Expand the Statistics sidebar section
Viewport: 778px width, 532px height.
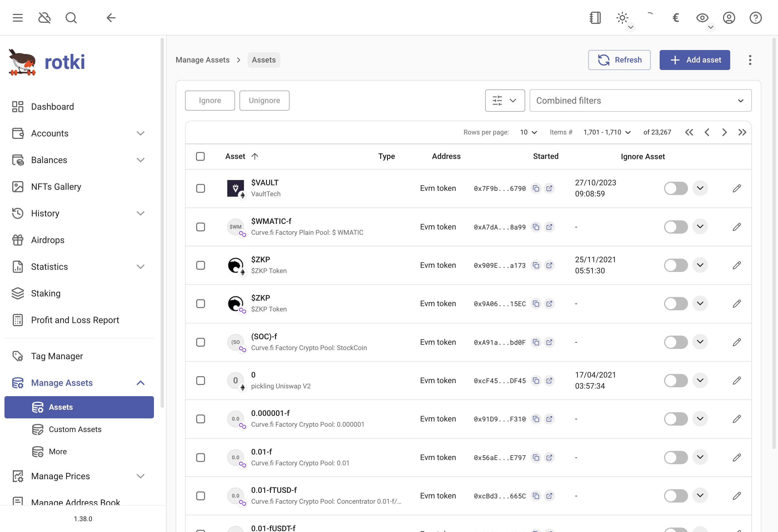pos(141,266)
